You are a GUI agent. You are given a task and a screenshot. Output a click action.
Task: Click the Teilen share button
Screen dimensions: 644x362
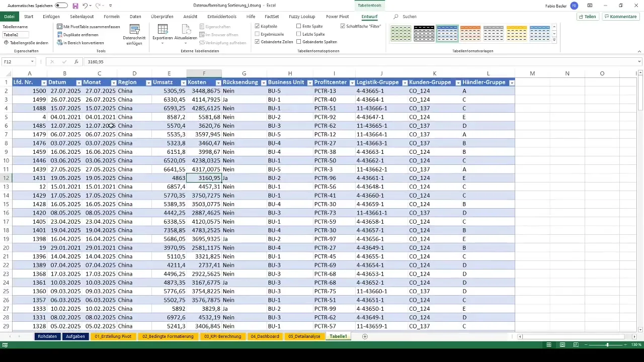click(x=588, y=17)
